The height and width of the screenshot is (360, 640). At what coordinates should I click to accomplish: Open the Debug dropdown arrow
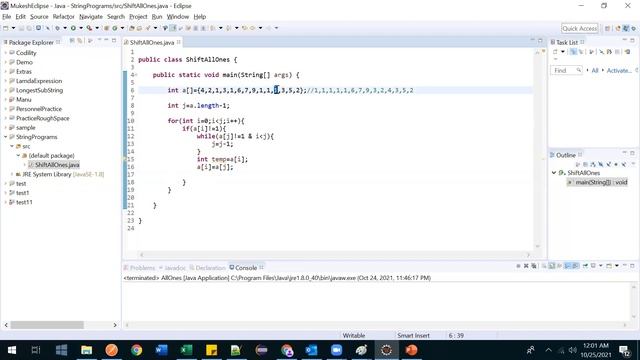(x=65, y=28)
